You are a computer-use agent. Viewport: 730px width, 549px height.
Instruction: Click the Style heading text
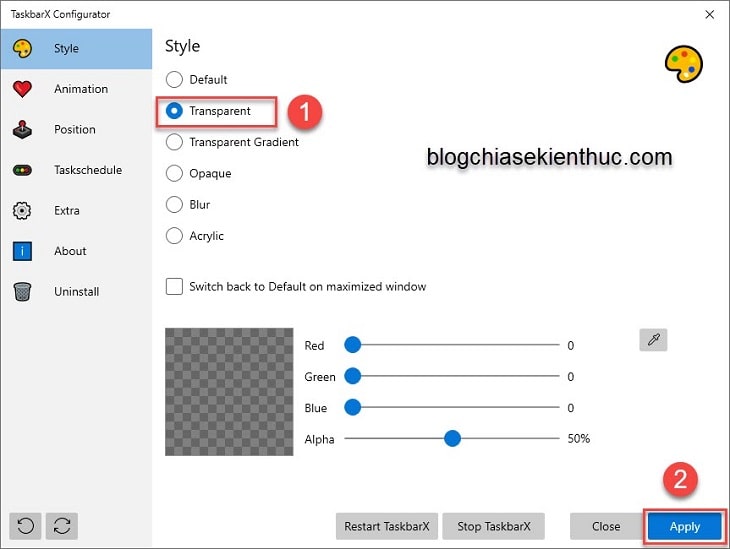[x=182, y=46]
